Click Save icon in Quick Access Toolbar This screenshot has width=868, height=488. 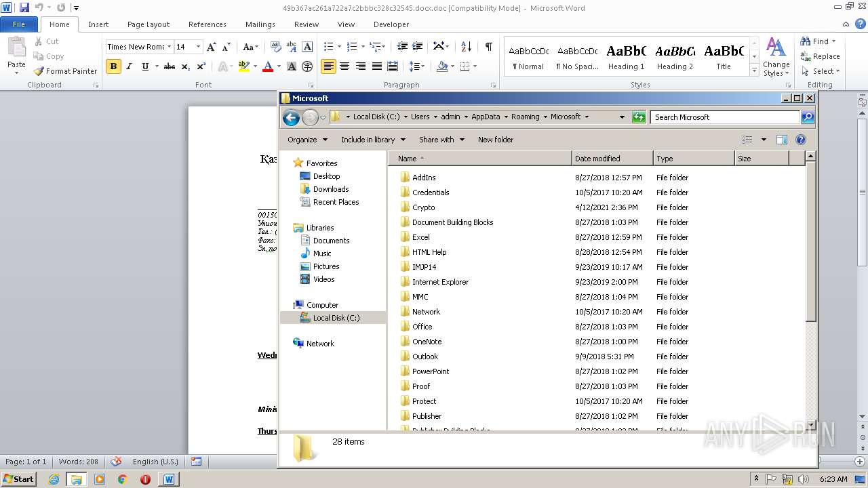pos(24,7)
